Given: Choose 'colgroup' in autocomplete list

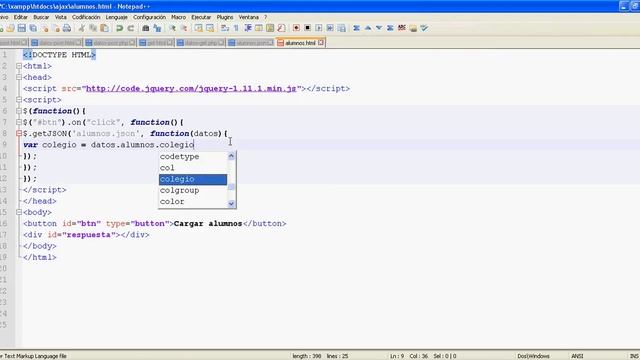Looking at the screenshot, I should point(193,190).
